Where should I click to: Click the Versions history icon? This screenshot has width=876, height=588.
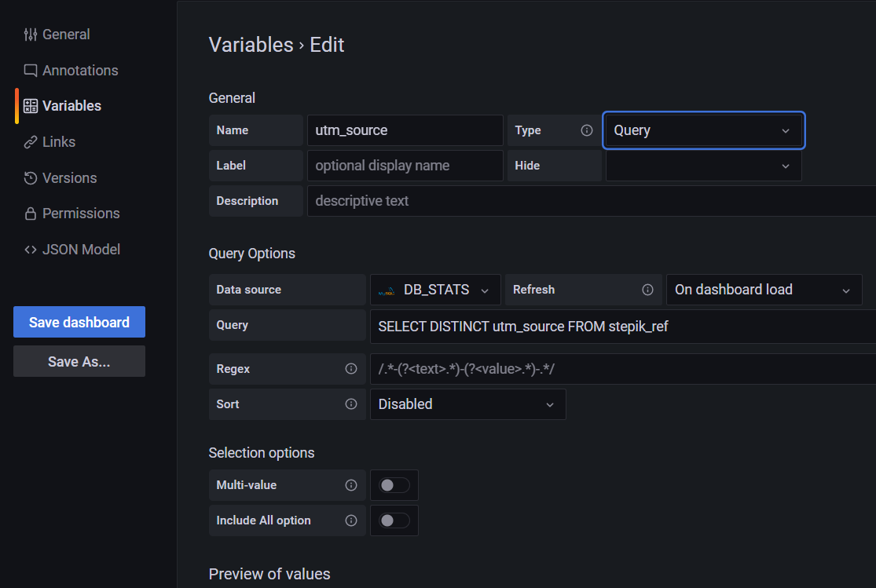30,177
